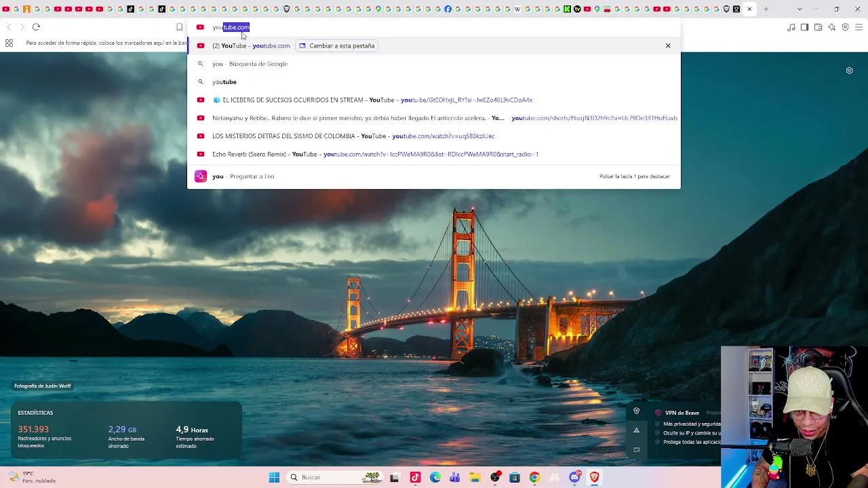The height and width of the screenshot is (488, 868).
Task: Open Microsoft Teams from the taskbar
Action: pyautogui.click(x=454, y=477)
